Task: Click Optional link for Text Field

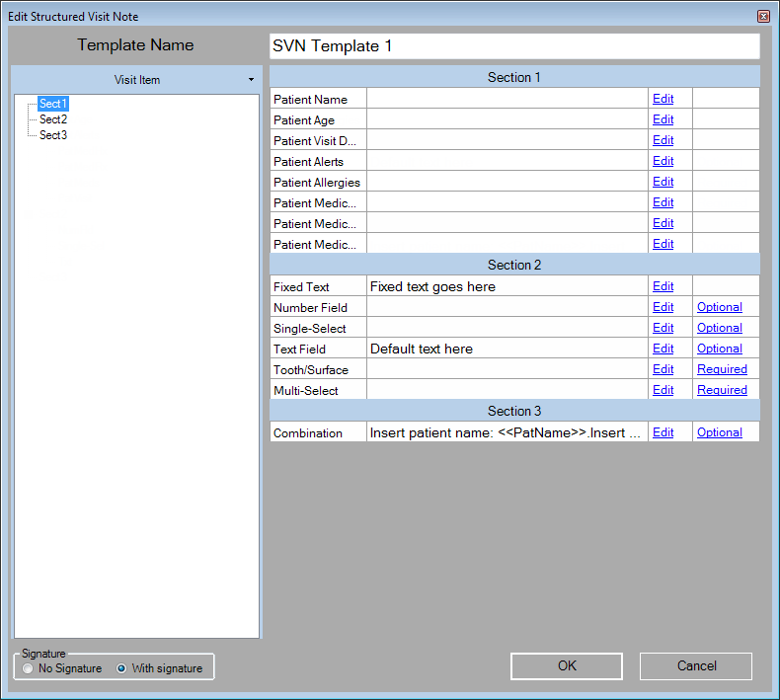Action: coord(719,349)
